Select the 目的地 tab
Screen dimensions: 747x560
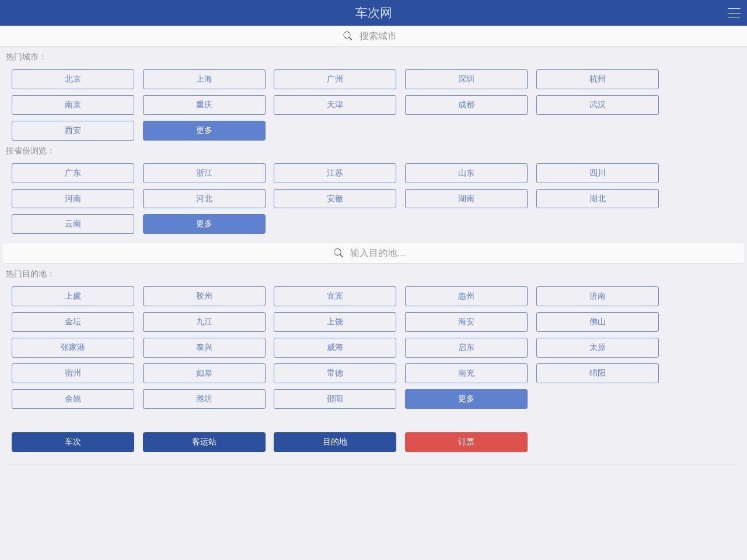click(x=334, y=442)
